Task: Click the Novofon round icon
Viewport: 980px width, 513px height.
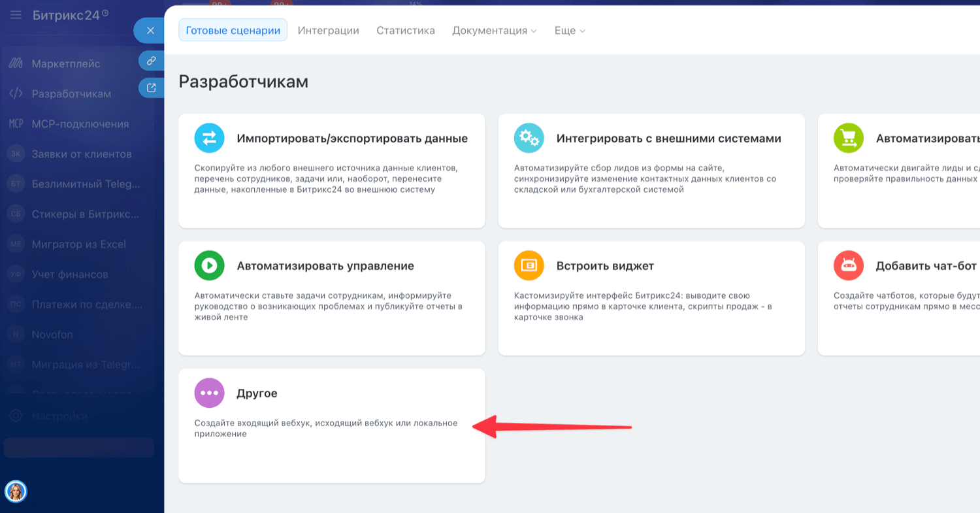Action: pyautogui.click(x=16, y=334)
